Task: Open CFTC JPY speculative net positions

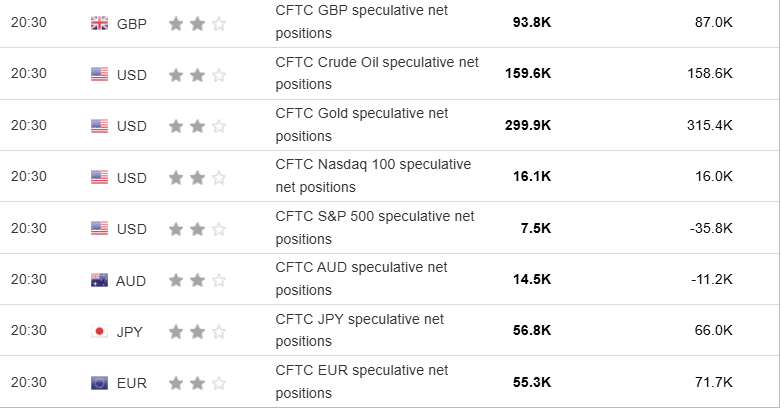Action: (x=359, y=330)
